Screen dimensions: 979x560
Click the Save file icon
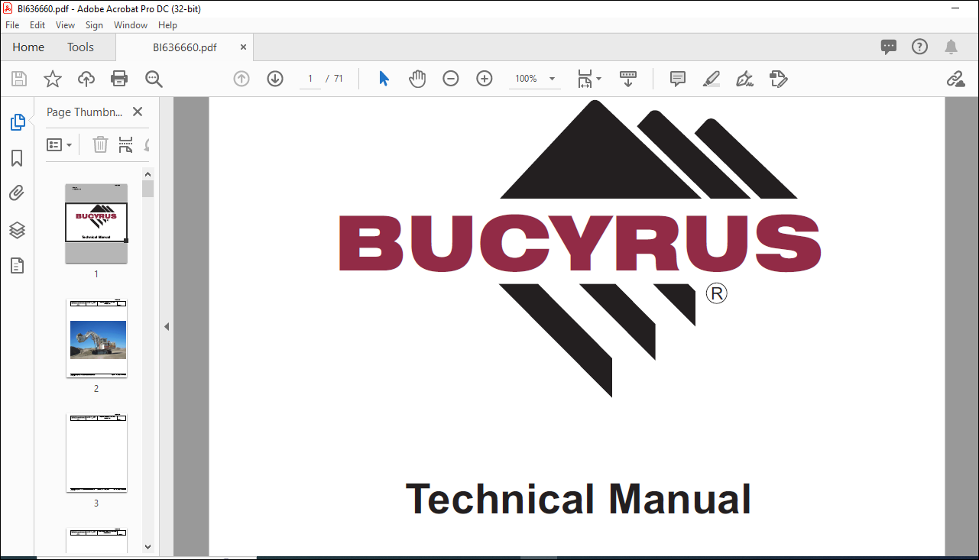coord(19,79)
